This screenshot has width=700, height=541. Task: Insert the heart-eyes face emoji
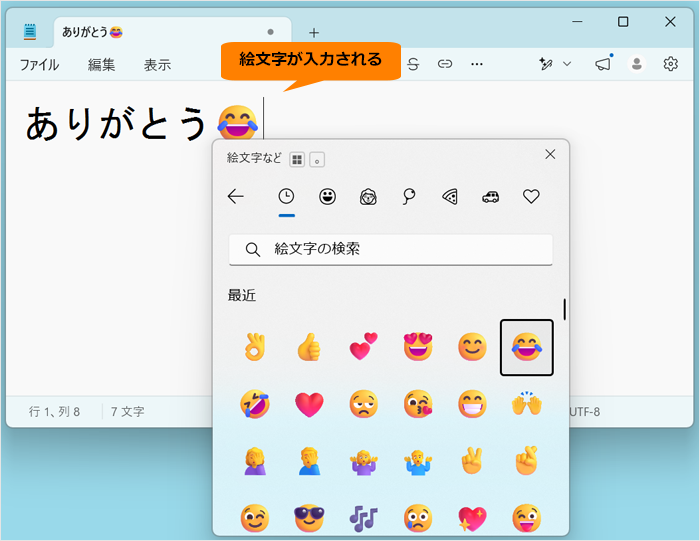pos(418,347)
